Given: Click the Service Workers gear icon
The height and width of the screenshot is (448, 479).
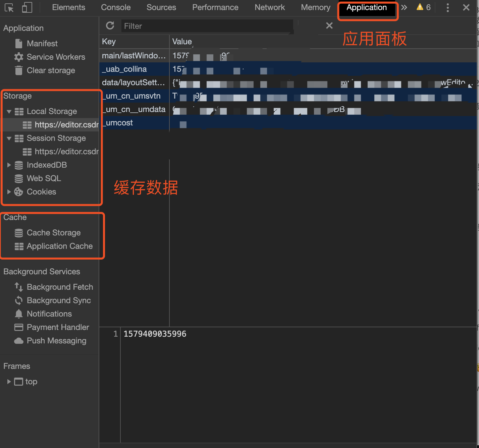Looking at the screenshot, I should coord(19,57).
